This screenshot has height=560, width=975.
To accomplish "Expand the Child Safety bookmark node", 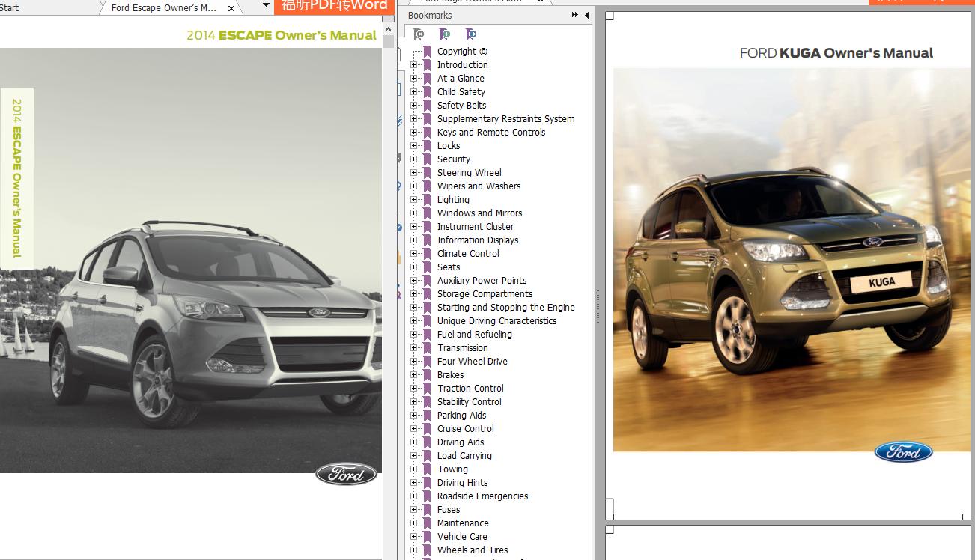I will (x=414, y=92).
